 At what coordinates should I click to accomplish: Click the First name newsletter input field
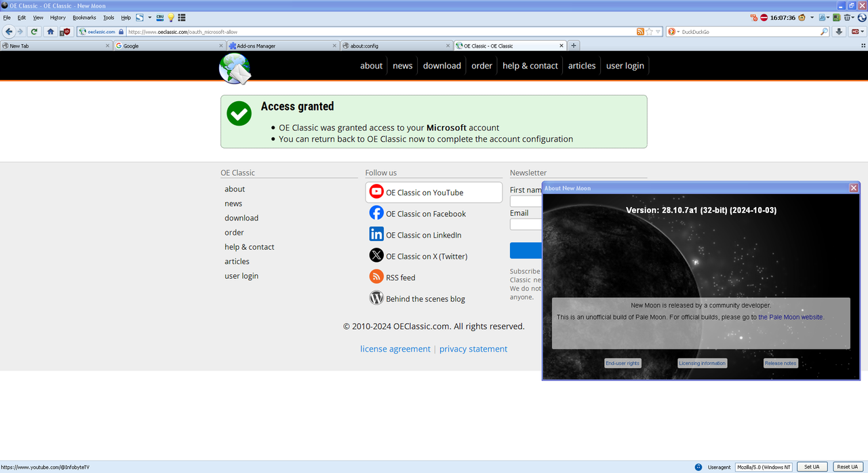click(x=526, y=201)
